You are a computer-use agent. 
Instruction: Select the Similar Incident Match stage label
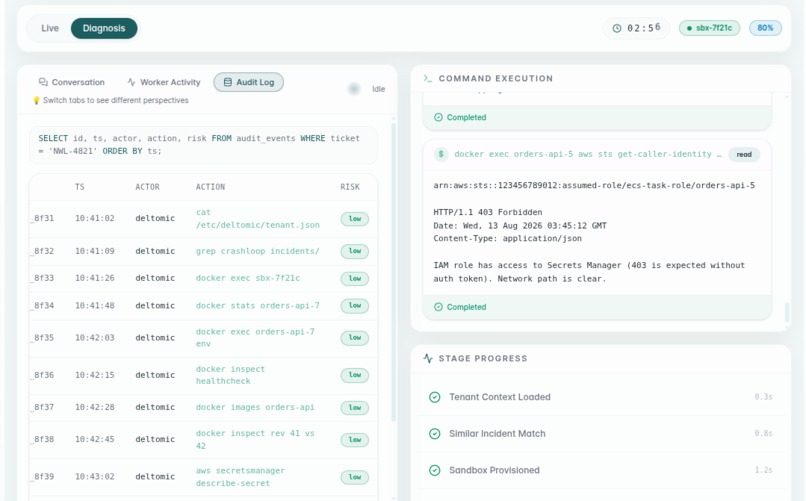[497, 434]
